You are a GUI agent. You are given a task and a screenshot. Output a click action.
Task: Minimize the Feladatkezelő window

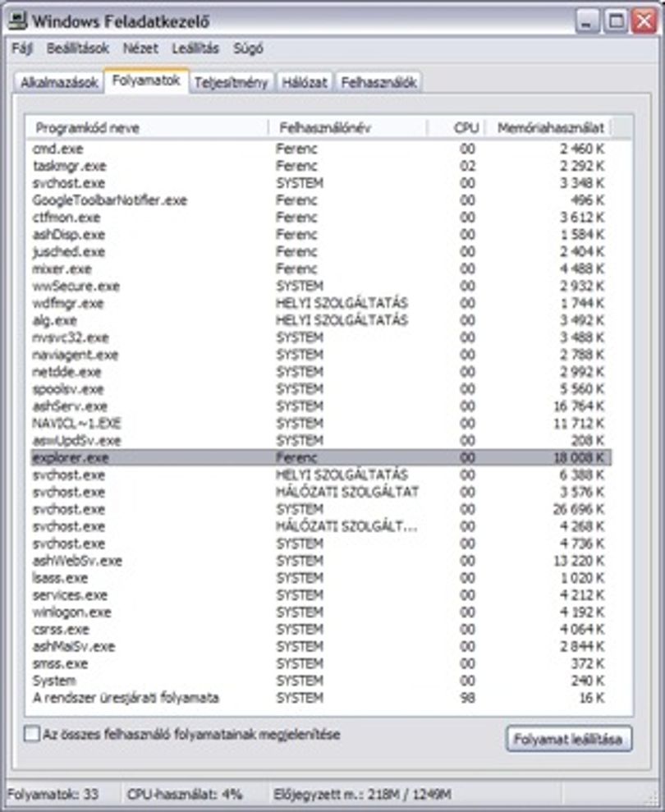click(587, 21)
